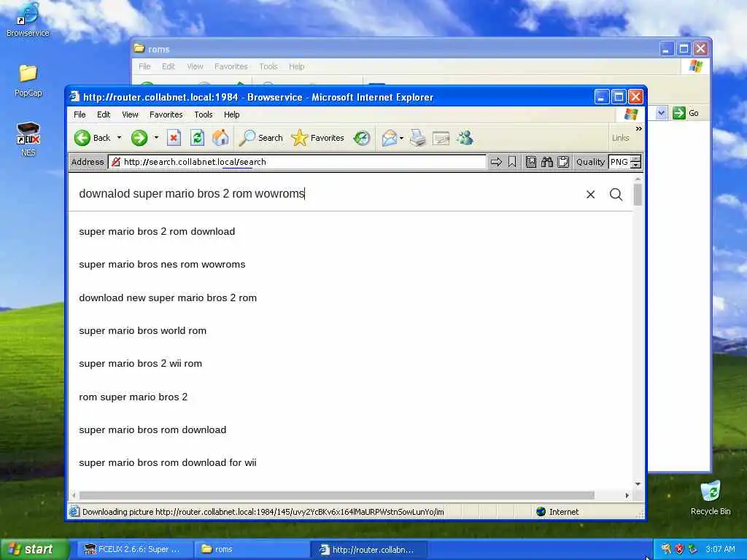The width and height of the screenshot is (747, 560).
Task: Go to the Home page icon
Action: [220, 138]
